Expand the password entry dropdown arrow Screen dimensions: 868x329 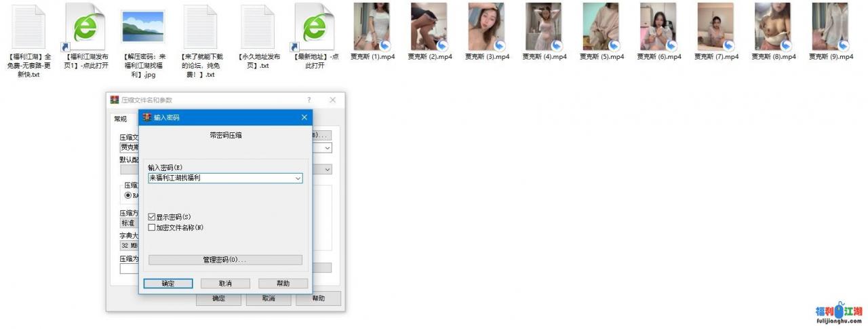[x=298, y=178]
